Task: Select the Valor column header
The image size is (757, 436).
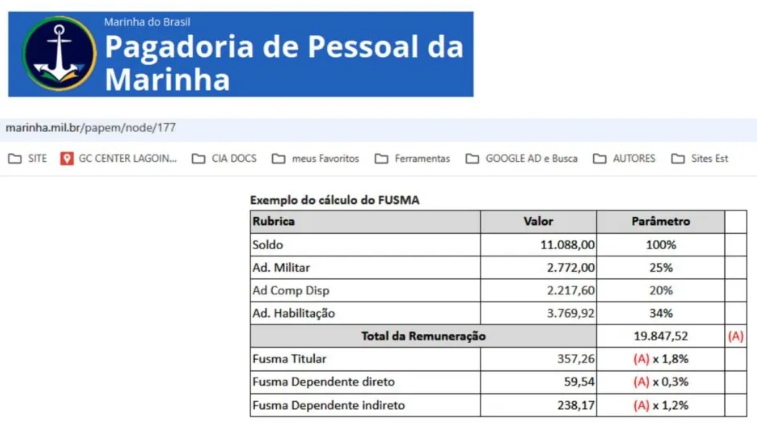Action: (538, 222)
